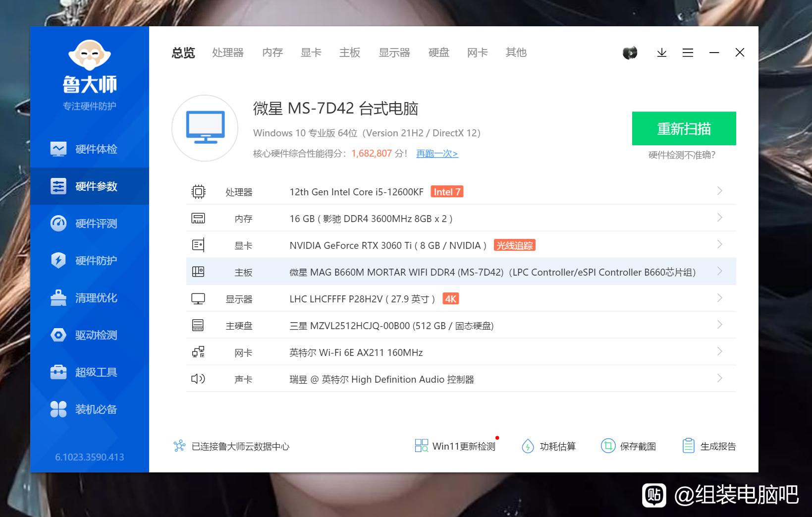Viewport: 812px width, 517px height.
Task: Click the 功耗估算 droplet icon
Action: (528, 446)
